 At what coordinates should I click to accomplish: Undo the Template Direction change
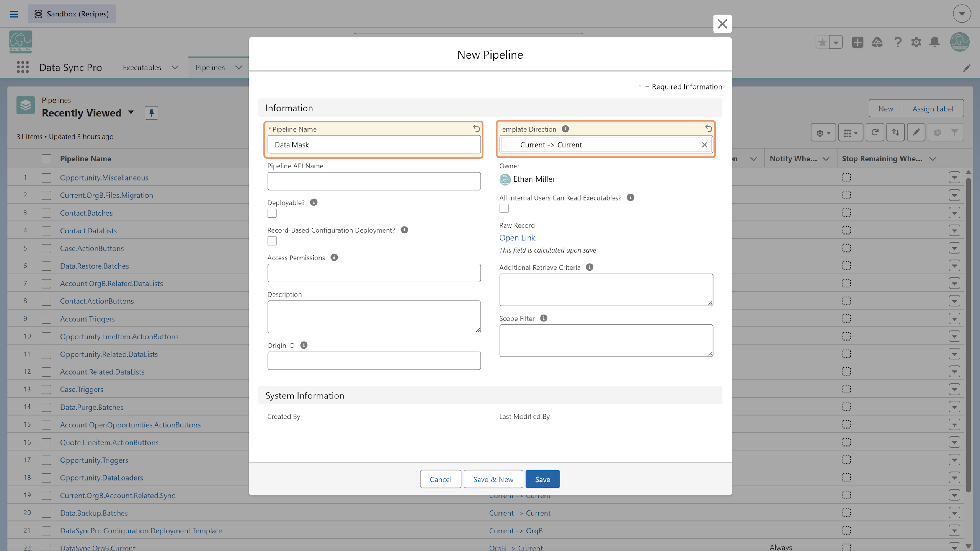click(709, 129)
